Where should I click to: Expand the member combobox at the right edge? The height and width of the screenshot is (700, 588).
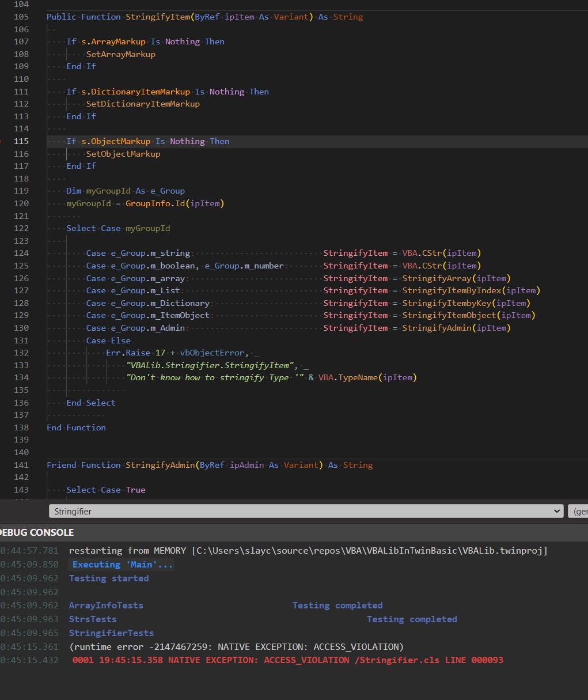(x=580, y=511)
